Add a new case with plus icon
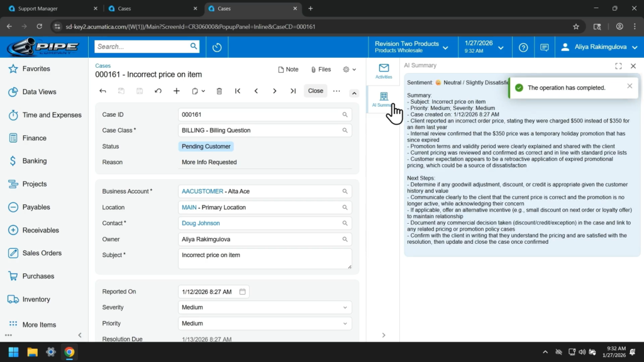Image resolution: width=644 pixels, height=362 pixels. point(177,91)
